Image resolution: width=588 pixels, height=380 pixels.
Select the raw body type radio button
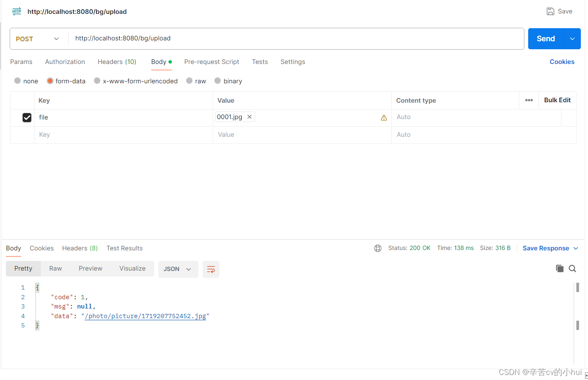[x=189, y=81]
